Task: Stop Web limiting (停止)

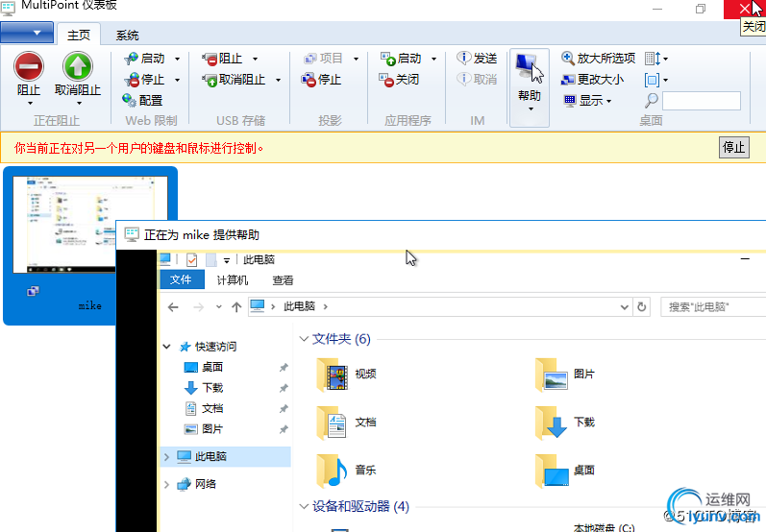Action: pos(145,80)
